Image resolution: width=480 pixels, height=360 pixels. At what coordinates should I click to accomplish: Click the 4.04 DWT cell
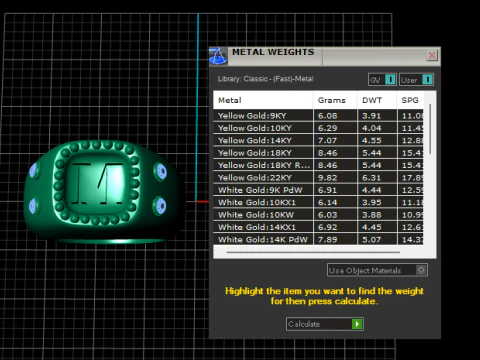[377, 128]
